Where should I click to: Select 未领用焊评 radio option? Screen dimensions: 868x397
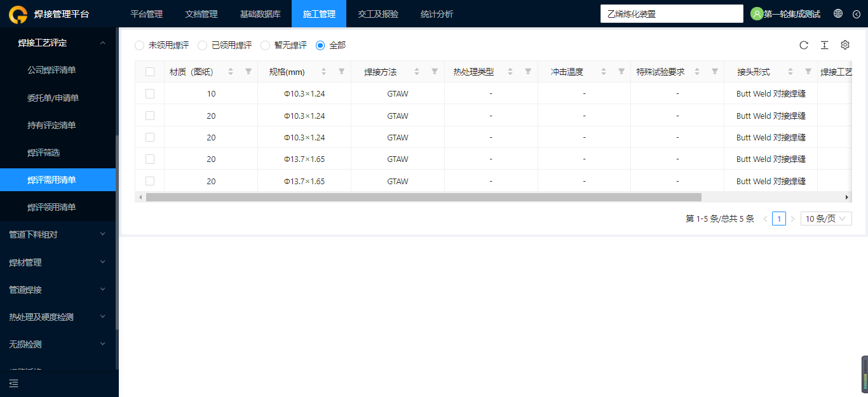tap(139, 45)
